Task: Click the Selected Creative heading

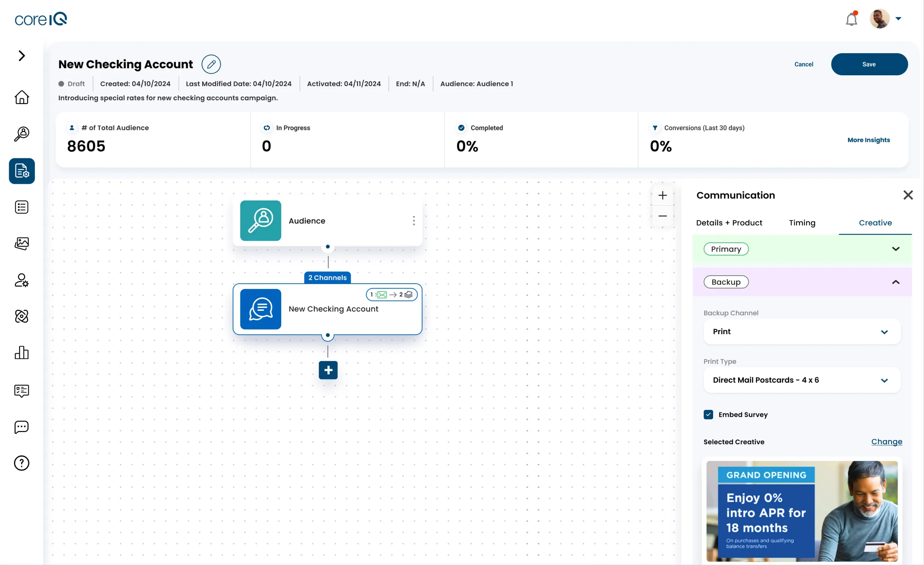Action: (x=734, y=442)
